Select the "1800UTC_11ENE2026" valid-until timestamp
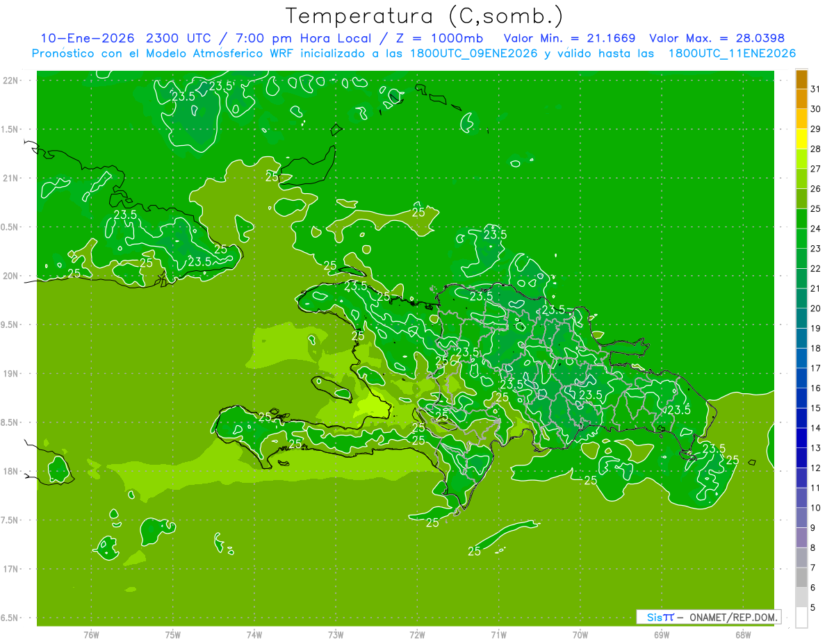Image resolution: width=834 pixels, height=644 pixels. pos(732,53)
